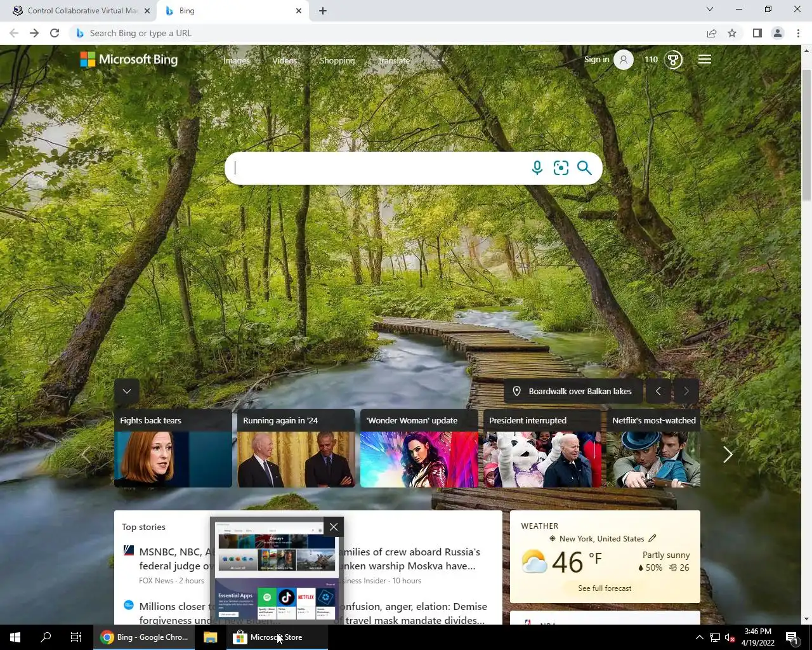
Task: Open taskbar search magnifier
Action: click(46, 637)
